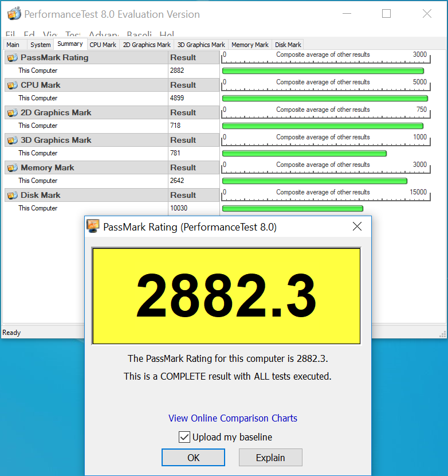
Task: Toggle the Upload my baseline checkbox
Action: coord(184,437)
